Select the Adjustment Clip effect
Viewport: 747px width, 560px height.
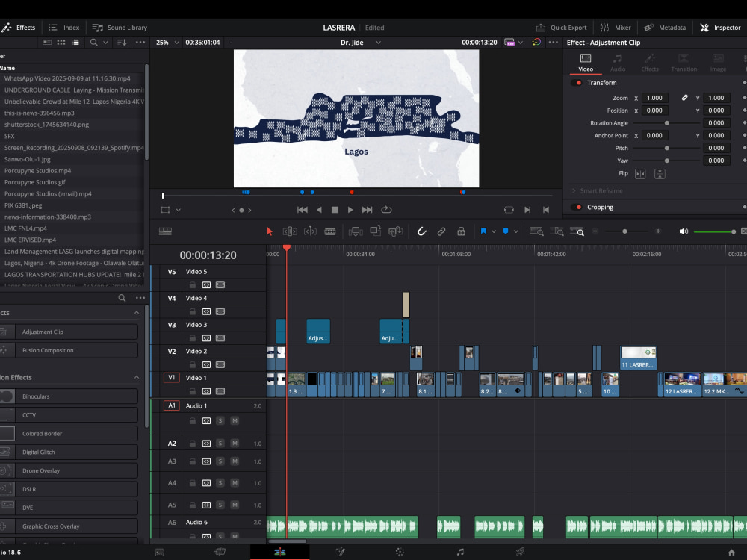[x=69, y=332]
